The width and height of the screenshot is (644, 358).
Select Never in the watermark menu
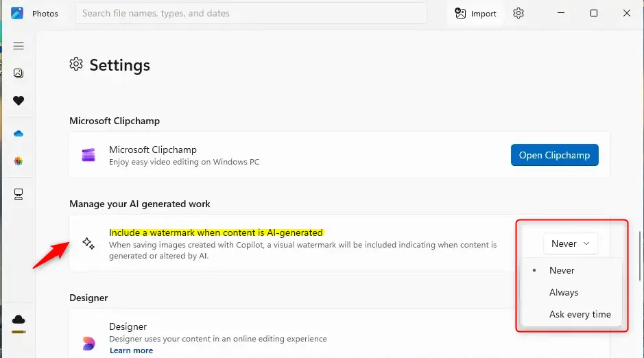pyautogui.click(x=571, y=270)
